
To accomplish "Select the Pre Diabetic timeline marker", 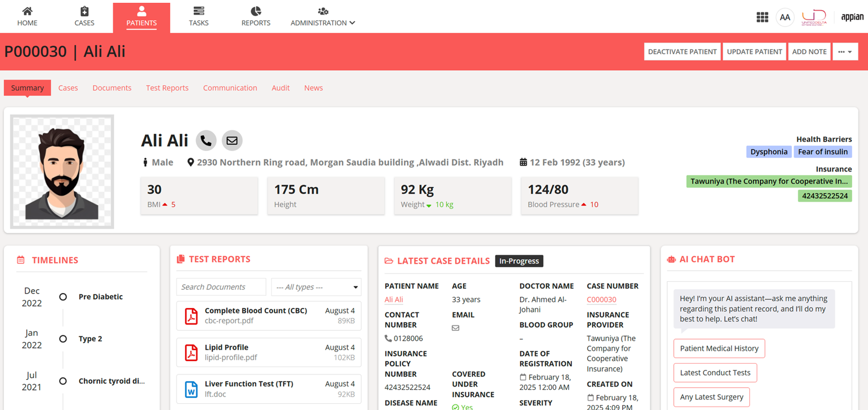I will tap(63, 297).
